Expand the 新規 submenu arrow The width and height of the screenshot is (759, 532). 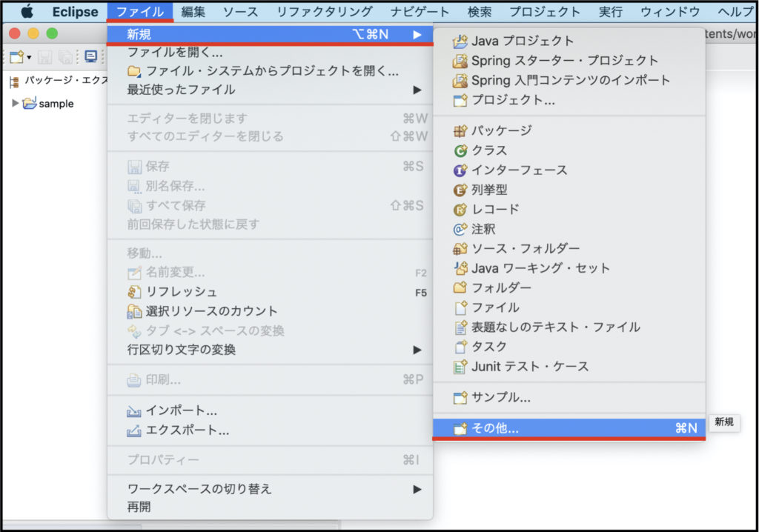pos(417,35)
